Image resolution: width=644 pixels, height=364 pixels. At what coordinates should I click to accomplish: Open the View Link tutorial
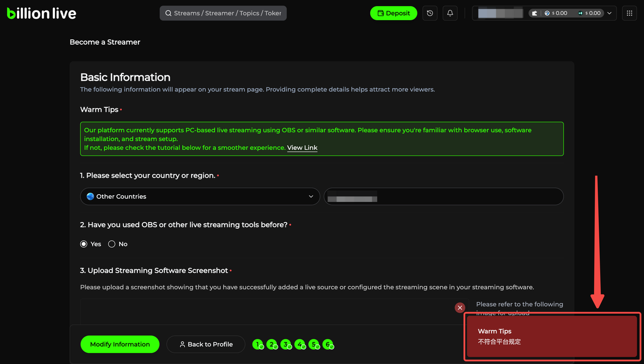(302, 148)
